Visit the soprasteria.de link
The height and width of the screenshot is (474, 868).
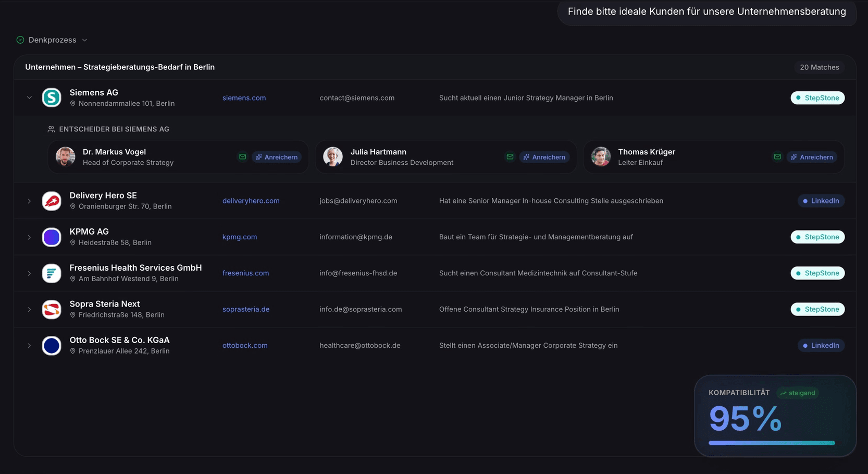click(x=246, y=309)
